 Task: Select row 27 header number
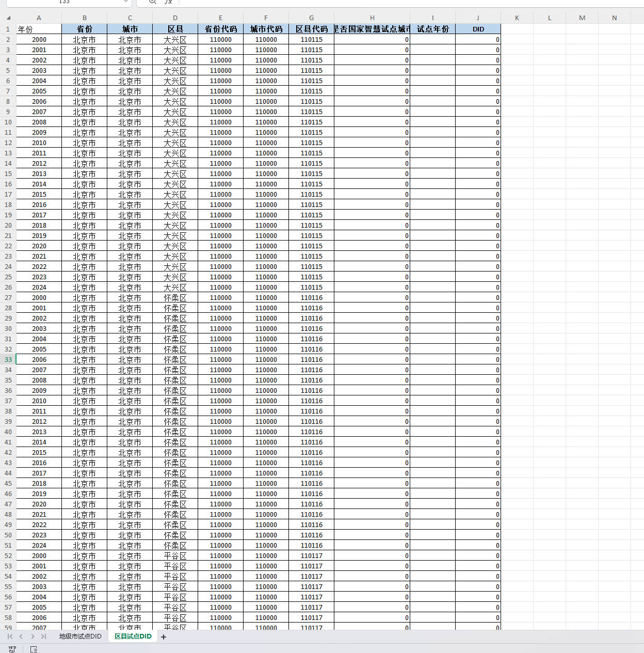click(8, 297)
